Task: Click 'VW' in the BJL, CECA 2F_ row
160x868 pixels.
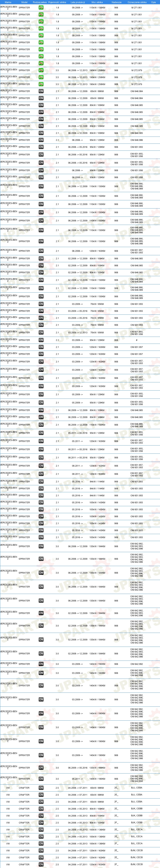Action: pos(8,843)
